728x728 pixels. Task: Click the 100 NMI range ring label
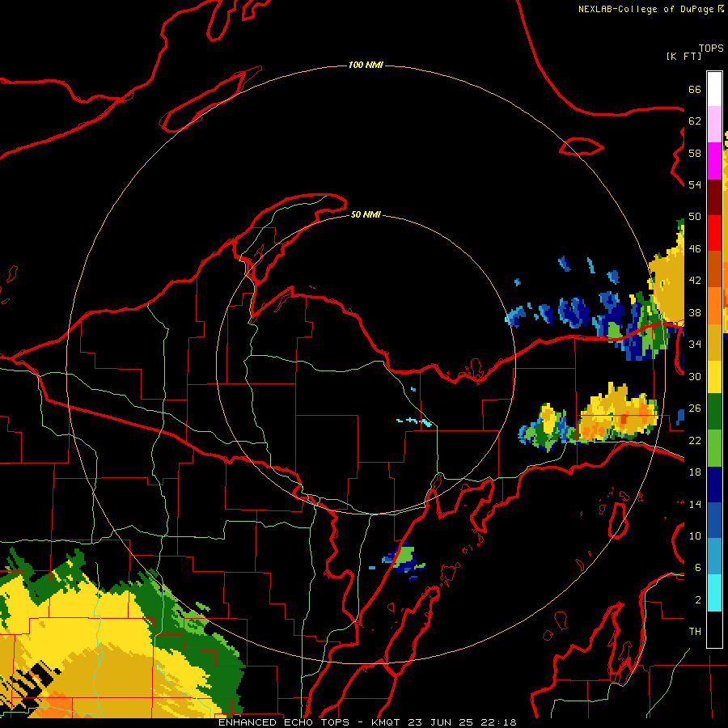(x=366, y=65)
